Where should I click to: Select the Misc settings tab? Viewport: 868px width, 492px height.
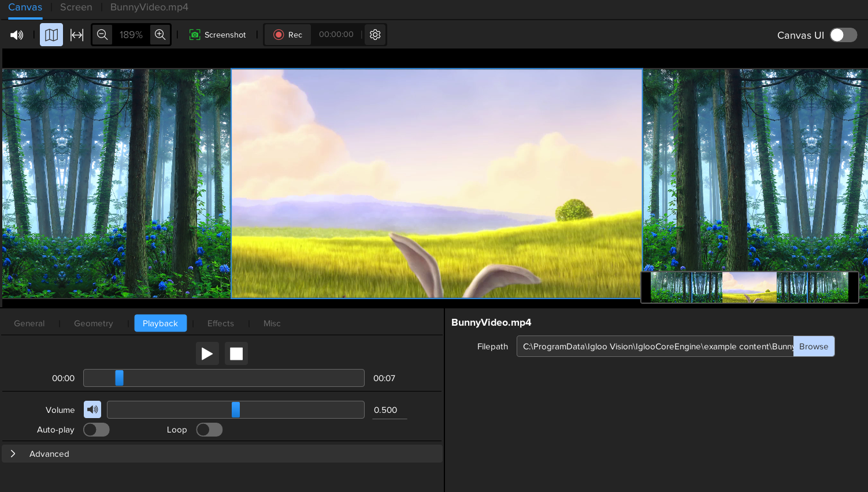[x=272, y=323]
